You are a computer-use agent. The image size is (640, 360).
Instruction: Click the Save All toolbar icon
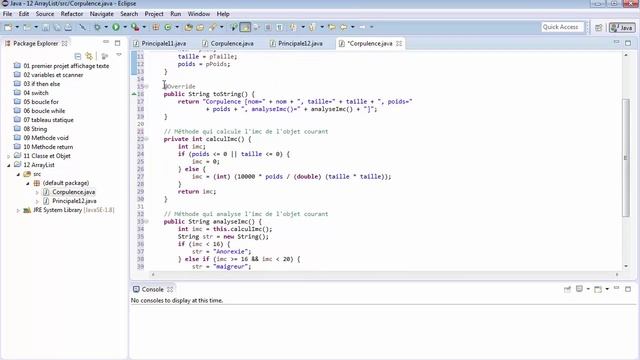click(x=57, y=27)
